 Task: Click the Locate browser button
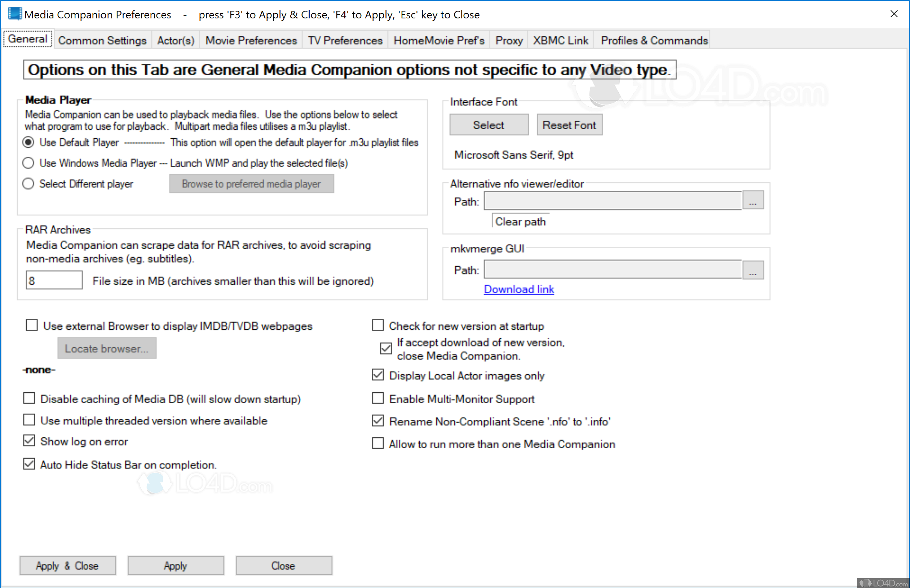pos(107,348)
